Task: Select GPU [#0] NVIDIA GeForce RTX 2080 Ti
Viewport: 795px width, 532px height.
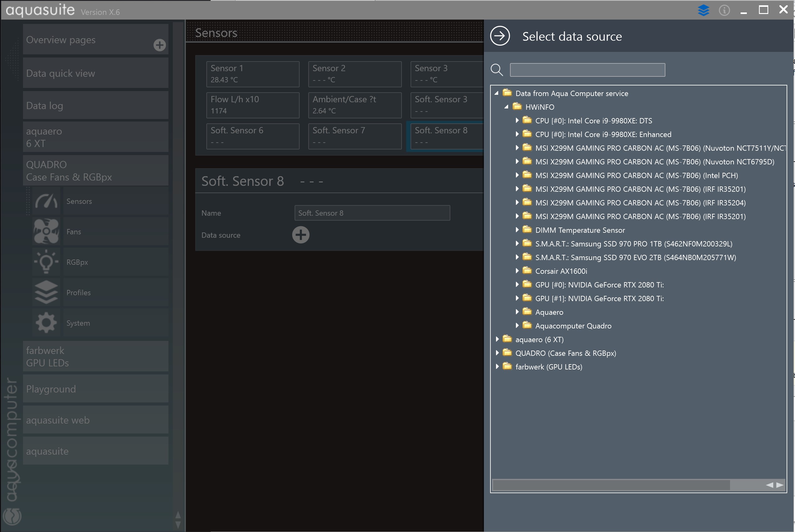Action: (x=599, y=285)
